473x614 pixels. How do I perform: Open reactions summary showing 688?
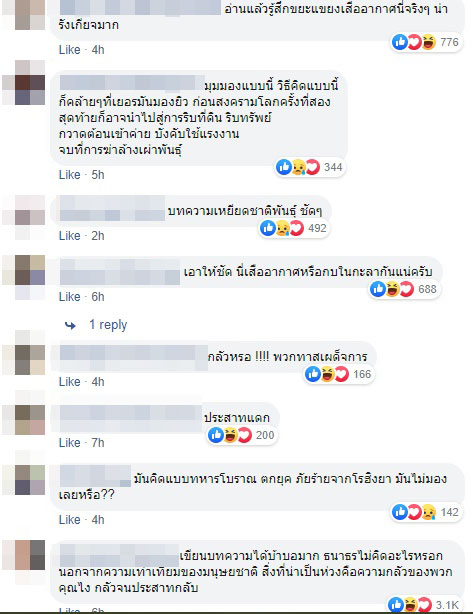(x=404, y=289)
